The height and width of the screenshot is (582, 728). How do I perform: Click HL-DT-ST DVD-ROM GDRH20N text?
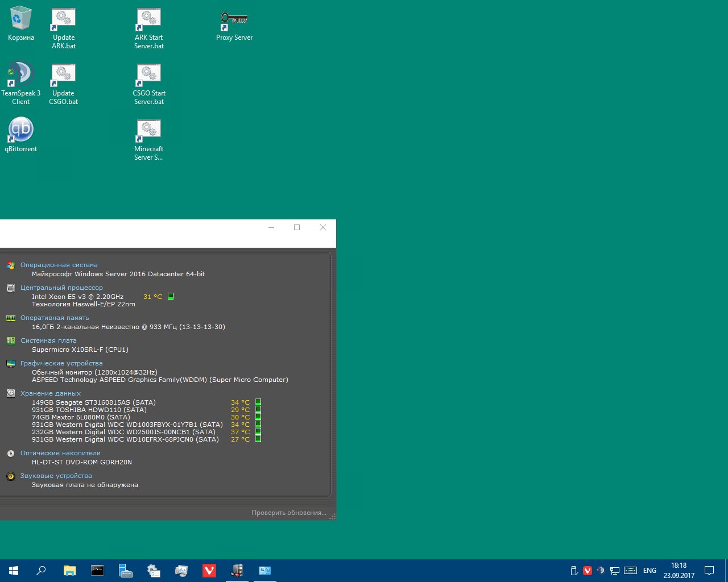point(82,462)
